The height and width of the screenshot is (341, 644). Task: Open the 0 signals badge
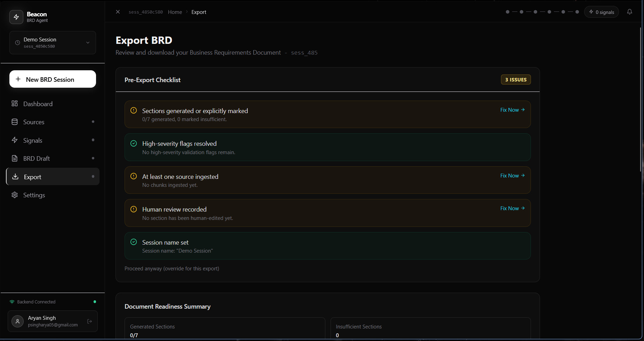(x=602, y=12)
